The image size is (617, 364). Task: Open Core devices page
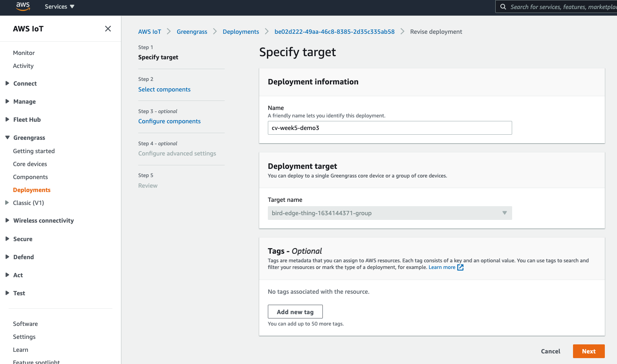(x=30, y=164)
